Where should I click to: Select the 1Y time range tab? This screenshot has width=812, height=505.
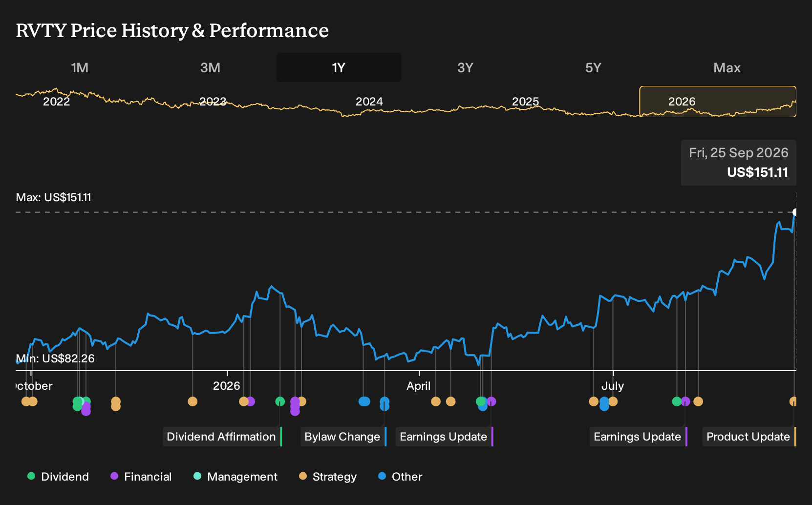pyautogui.click(x=339, y=67)
